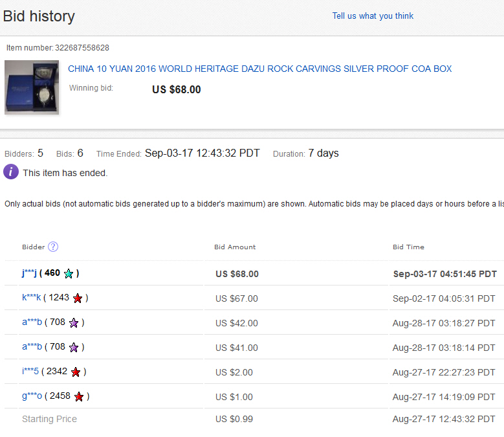
Task: Click the Bid Amount column header
Action: click(235, 247)
